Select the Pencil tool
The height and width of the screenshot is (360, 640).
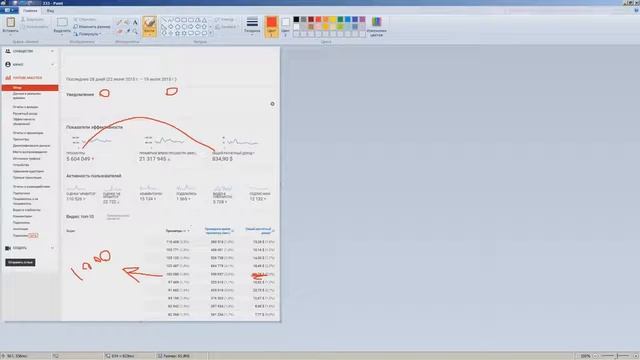[x=119, y=22]
